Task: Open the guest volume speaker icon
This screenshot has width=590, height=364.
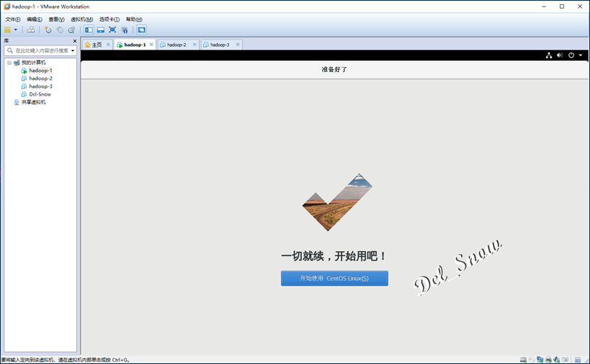Action: click(560, 55)
